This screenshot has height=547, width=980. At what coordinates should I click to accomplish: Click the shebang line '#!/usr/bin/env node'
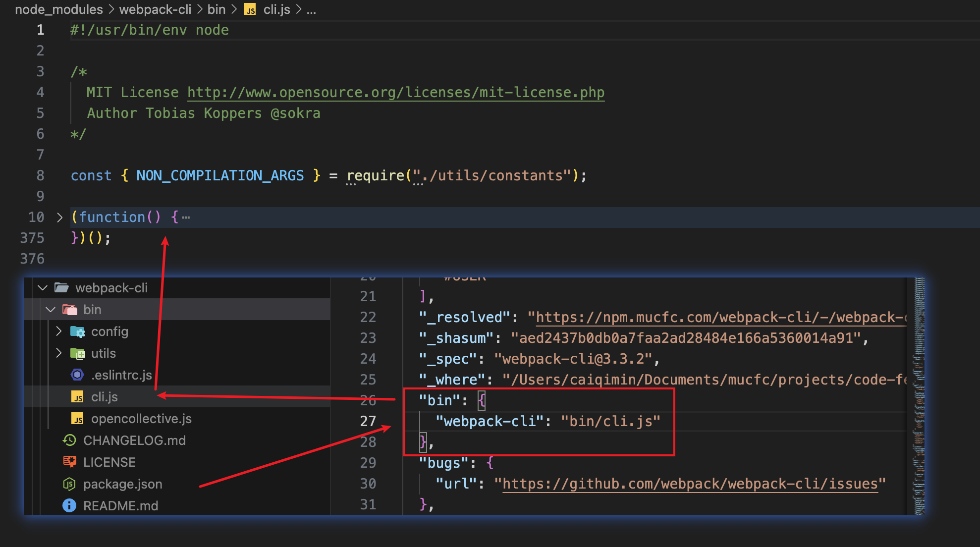(x=150, y=30)
